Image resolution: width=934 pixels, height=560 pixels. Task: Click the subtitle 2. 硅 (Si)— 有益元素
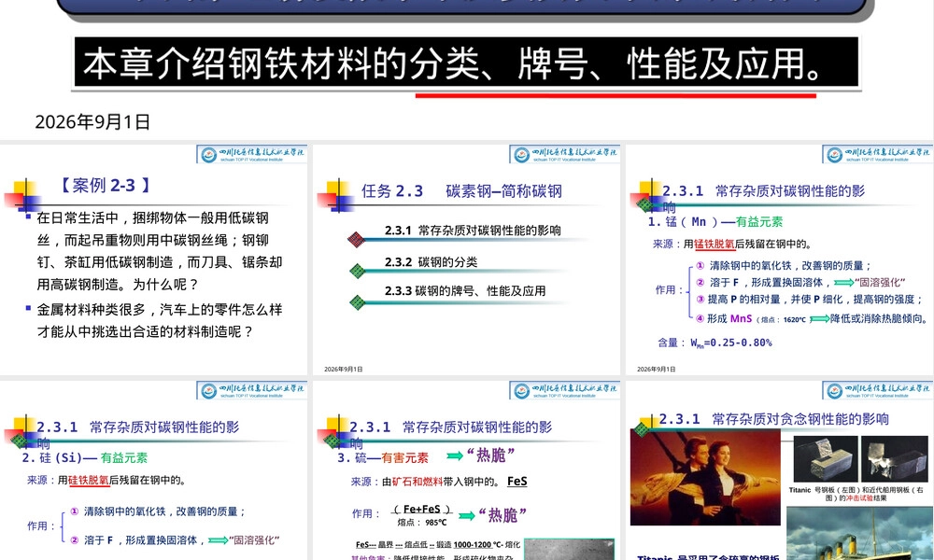tap(85, 457)
